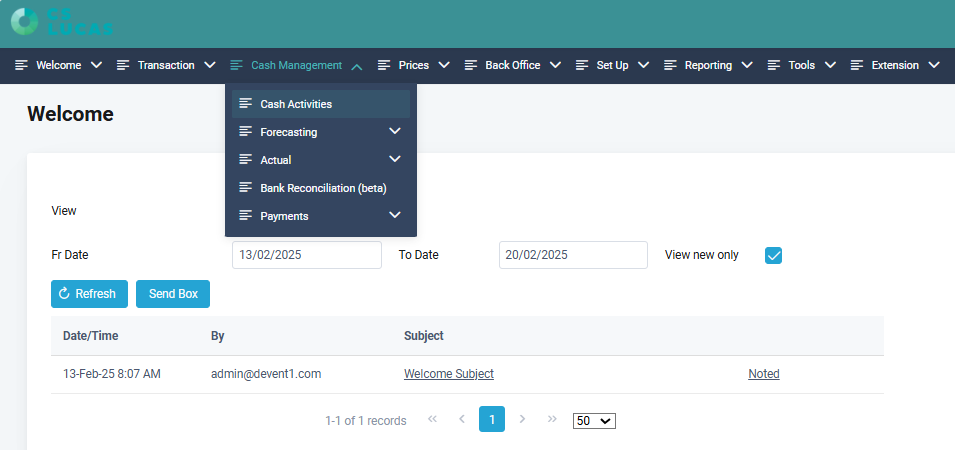The image size is (955, 450).
Task: Select Bank Reconciliation (beta) menu item
Action: 322,188
